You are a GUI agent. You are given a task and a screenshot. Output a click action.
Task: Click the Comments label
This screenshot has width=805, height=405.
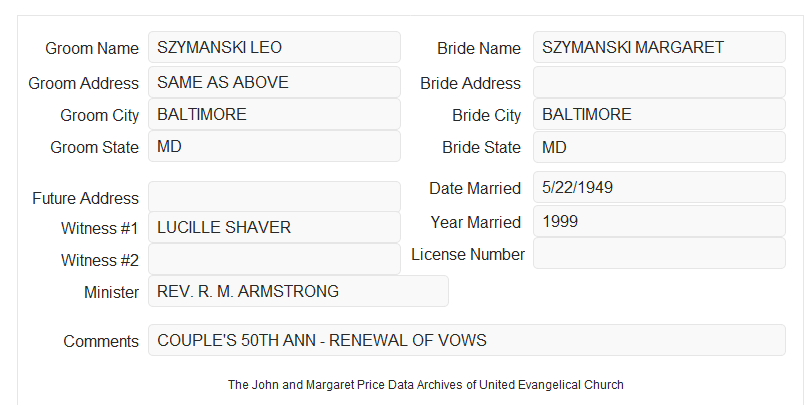[x=101, y=341]
